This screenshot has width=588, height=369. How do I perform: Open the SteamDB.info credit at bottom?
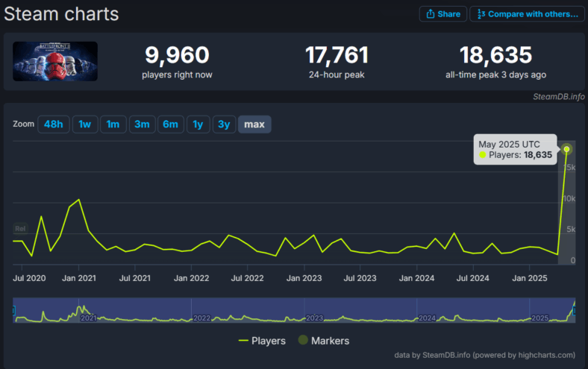(x=441, y=356)
